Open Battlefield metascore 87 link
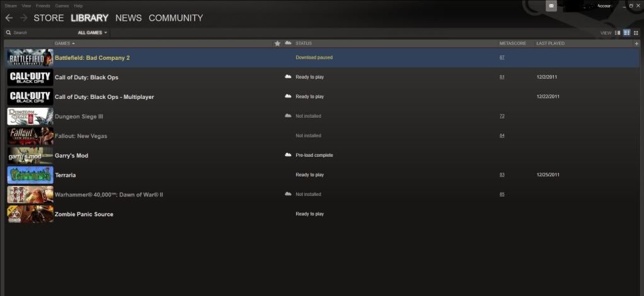 [502, 57]
